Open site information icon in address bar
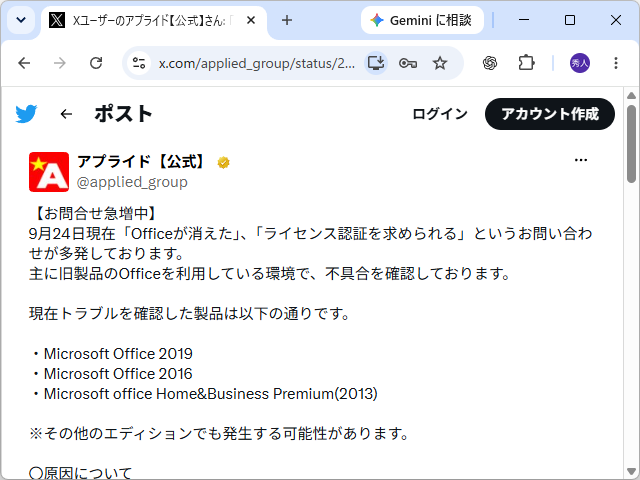 (x=139, y=63)
